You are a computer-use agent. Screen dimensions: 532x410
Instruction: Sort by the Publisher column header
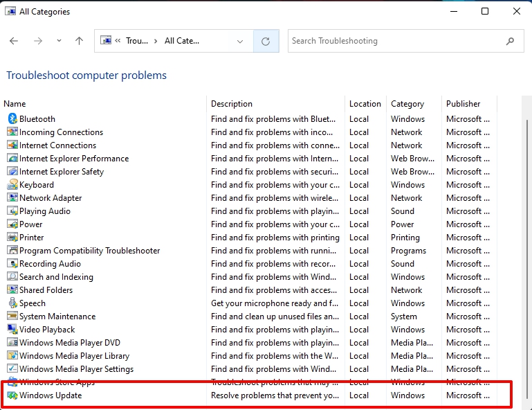(463, 104)
